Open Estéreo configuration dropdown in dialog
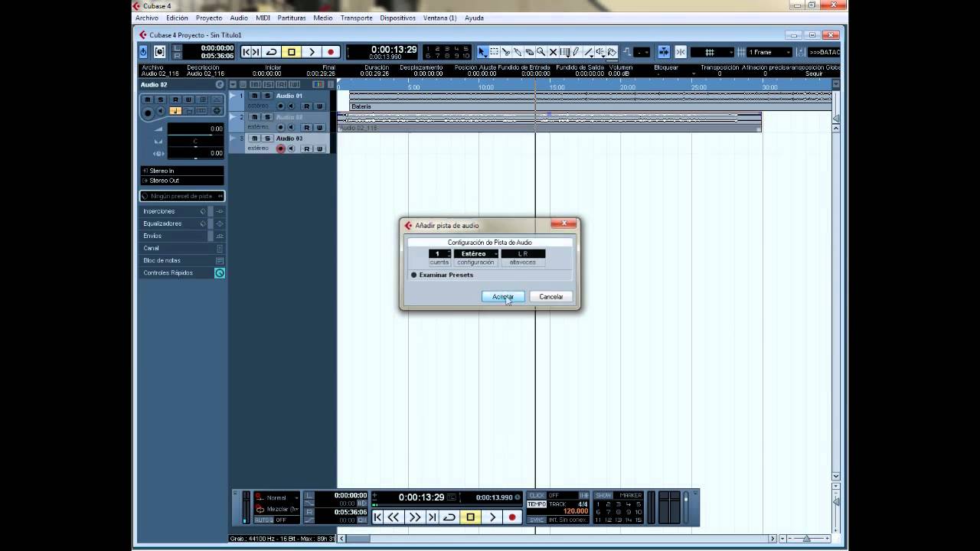This screenshot has height=551, width=980. click(x=475, y=253)
